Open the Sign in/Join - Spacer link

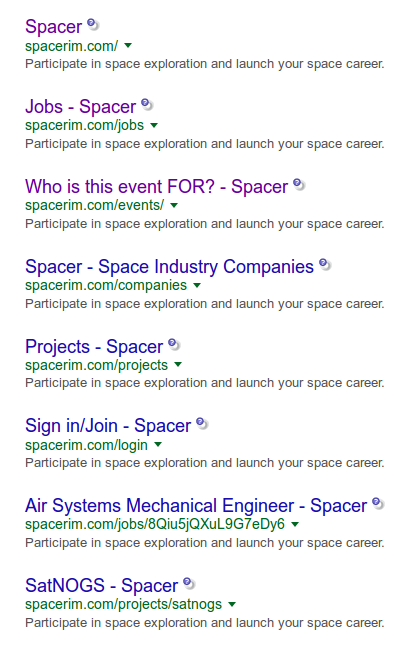point(108,426)
